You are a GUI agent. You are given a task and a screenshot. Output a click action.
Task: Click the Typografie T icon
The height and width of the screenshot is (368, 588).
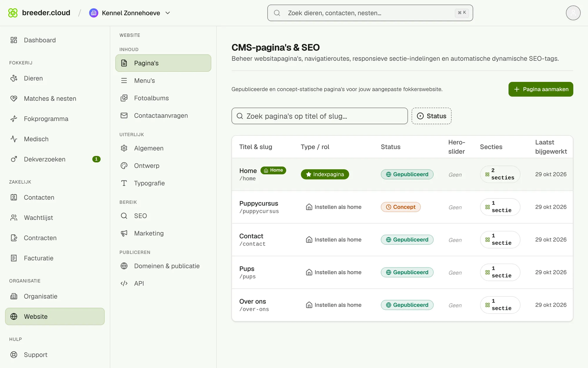124,183
